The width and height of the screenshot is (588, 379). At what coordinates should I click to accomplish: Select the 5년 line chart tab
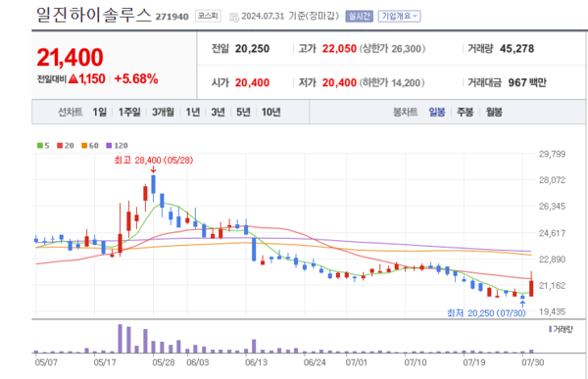pyautogui.click(x=243, y=112)
